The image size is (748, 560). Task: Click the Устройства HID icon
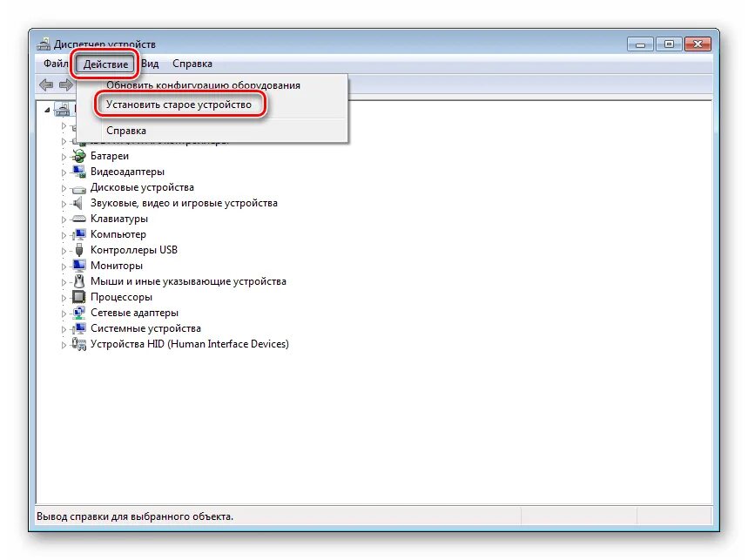tap(78, 344)
